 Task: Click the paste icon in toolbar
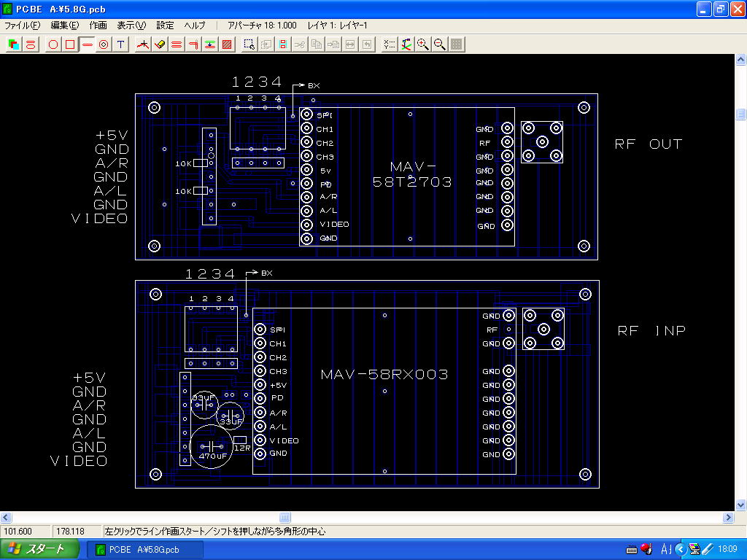333,44
